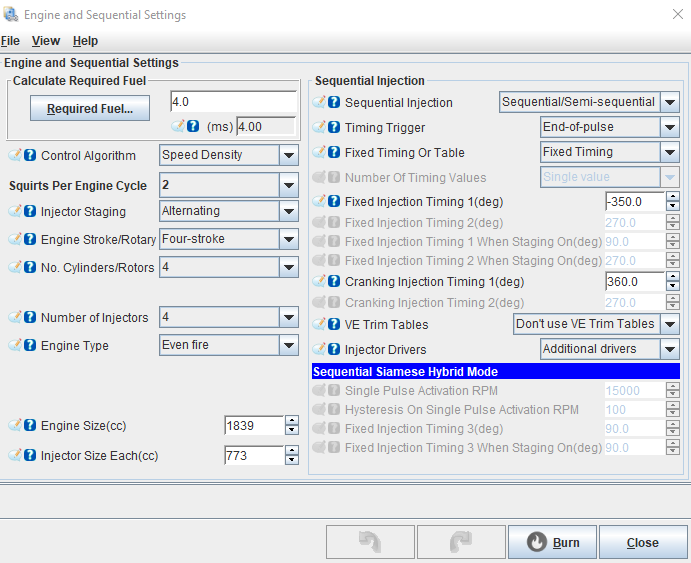The height and width of the screenshot is (563, 691).
Task: Click help icon beside Required Fuel (ms)
Action: [193, 126]
